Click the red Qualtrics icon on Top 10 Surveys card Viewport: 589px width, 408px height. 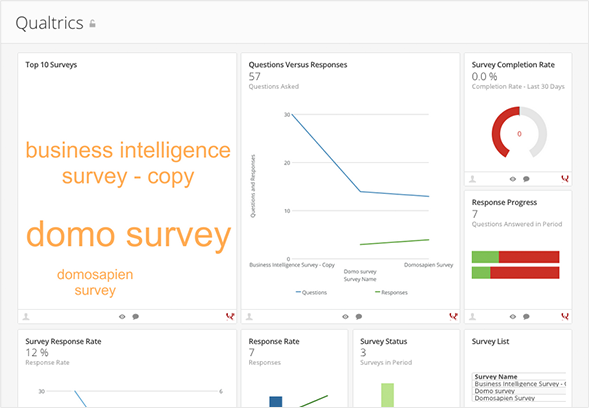pyautogui.click(x=230, y=317)
